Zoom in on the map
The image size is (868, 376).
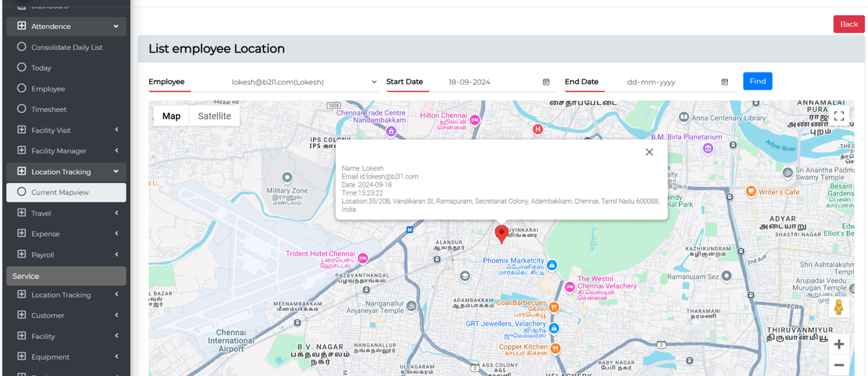click(x=839, y=344)
